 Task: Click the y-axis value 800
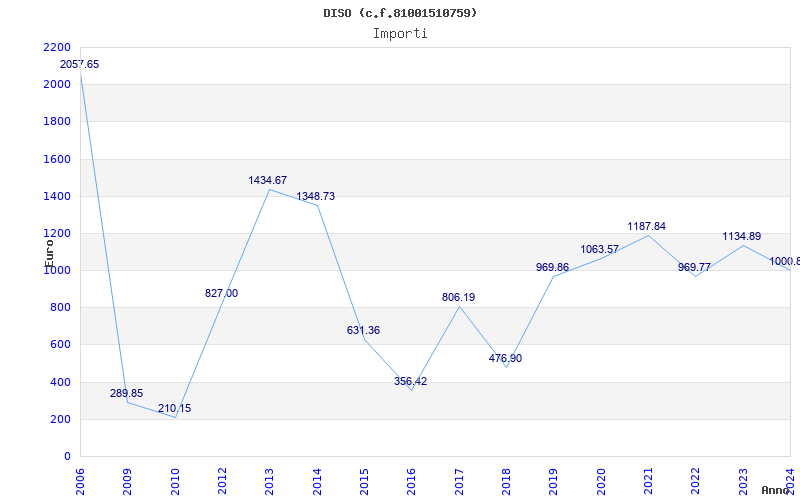click(x=60, y=308)
